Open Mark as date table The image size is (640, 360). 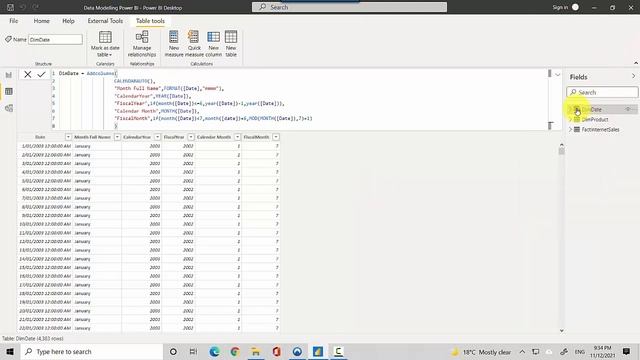(x=105, y=44)
